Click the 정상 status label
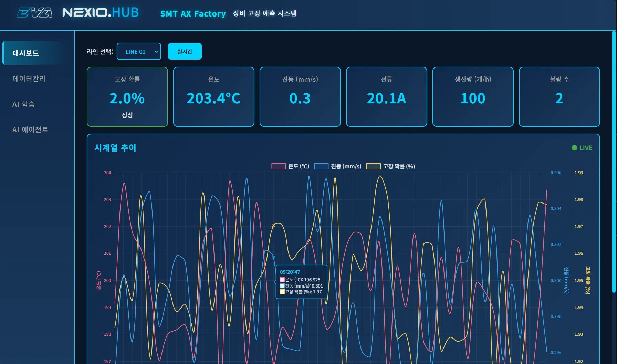 (127, 115)
